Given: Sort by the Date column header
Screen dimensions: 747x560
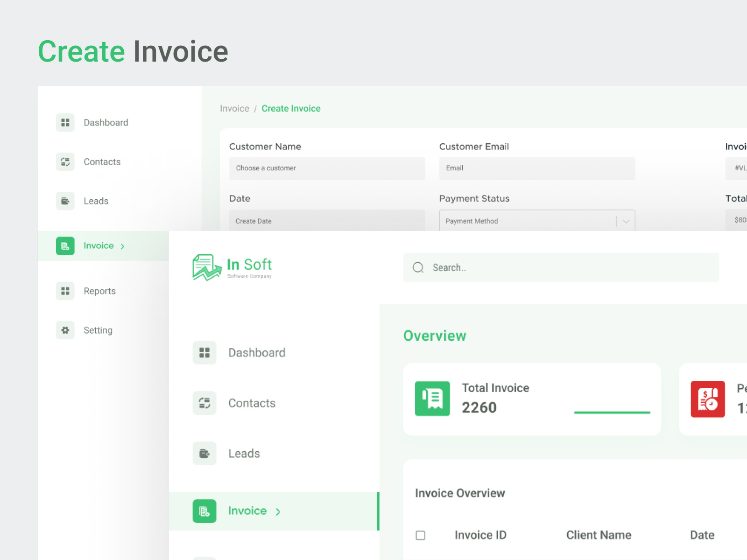Looking at the screenshot, I should tap(702, 535).
